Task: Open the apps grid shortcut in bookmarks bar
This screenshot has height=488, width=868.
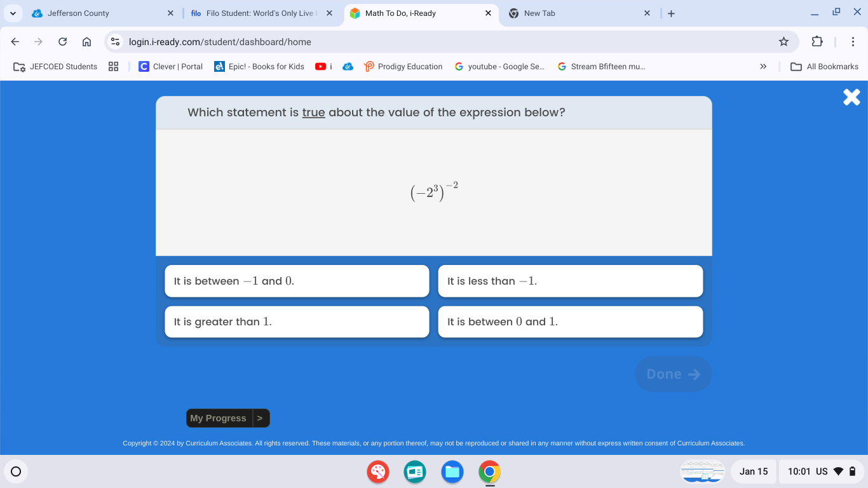Action: click(114, 67)
